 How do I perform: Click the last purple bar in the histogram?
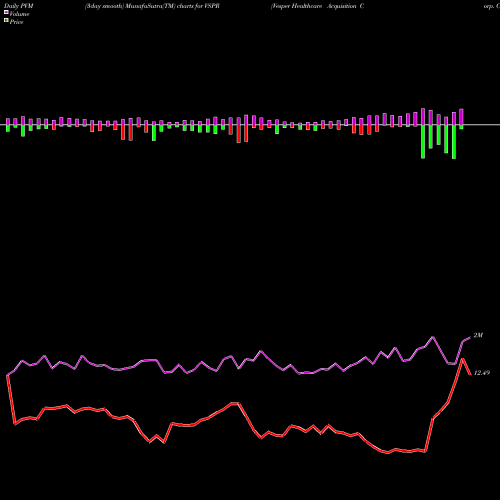pyautogui.click(x=461, y=117)
